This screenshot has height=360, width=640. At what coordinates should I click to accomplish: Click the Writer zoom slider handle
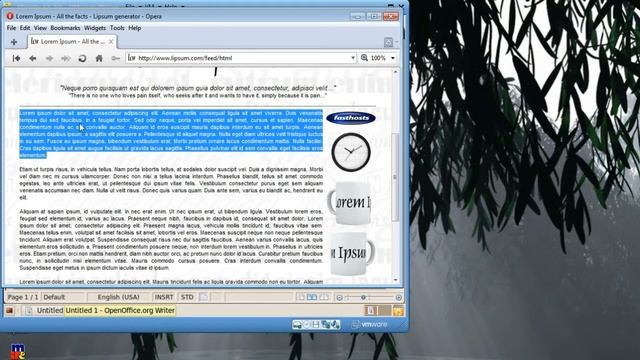pos(363,298)
